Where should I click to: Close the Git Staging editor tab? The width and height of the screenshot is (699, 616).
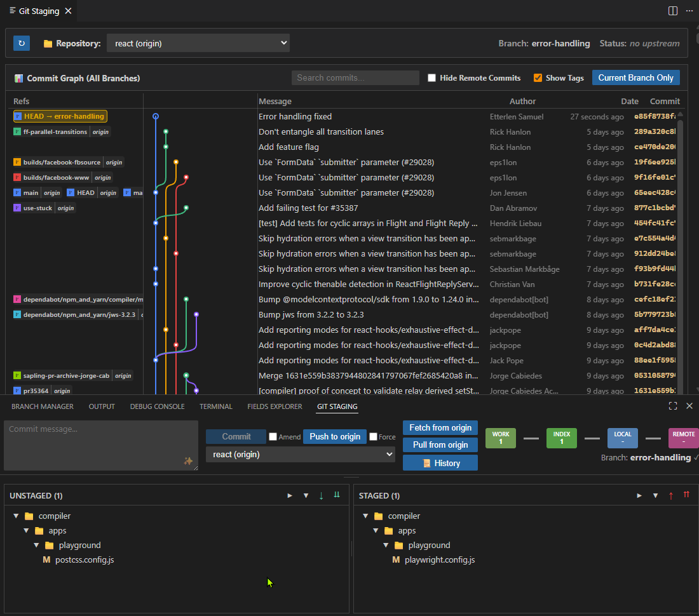(x=68, y=11)
